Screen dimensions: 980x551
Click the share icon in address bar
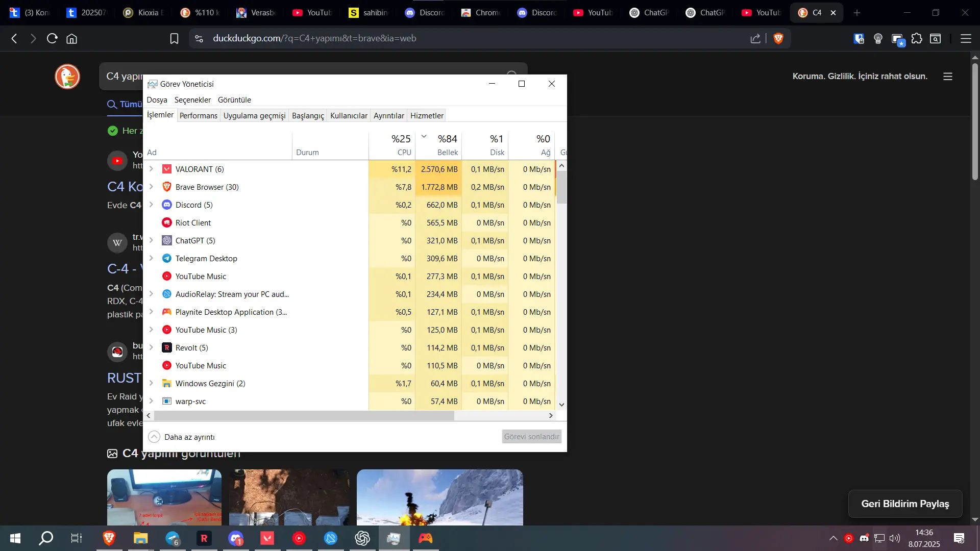tap(755, 38)
